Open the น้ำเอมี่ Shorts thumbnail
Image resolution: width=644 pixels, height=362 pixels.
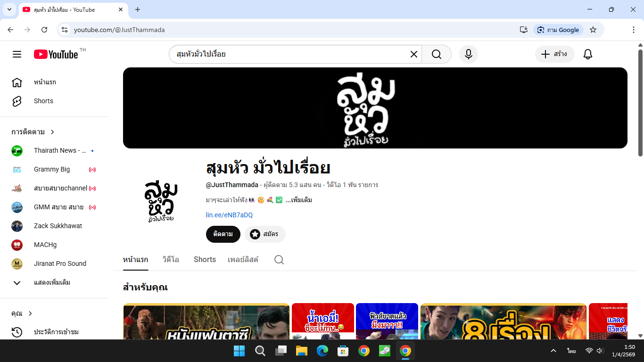[x=323, y=321]
